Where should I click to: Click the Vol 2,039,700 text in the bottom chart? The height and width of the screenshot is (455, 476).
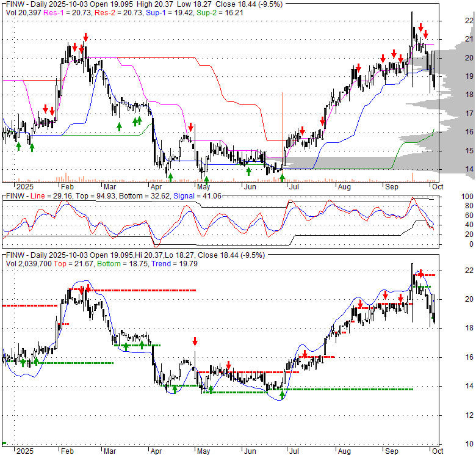[29, 264]
